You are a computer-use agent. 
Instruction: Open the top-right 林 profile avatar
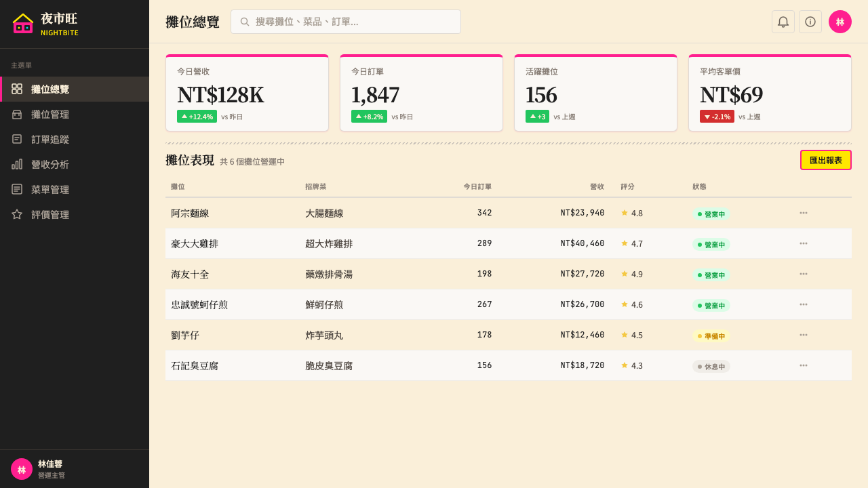(x=840, y=22)
